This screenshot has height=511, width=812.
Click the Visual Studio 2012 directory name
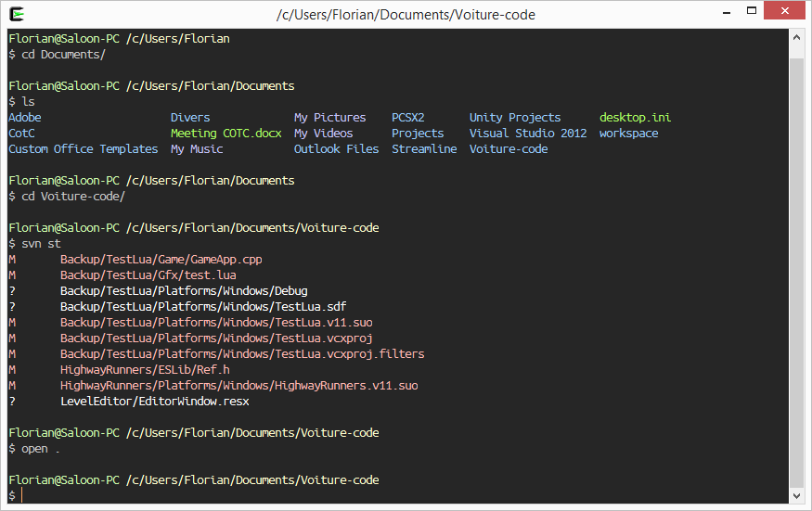click(528, 134)
